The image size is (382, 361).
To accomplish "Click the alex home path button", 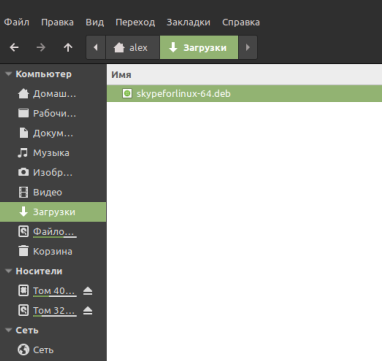I will pos(133,47).
